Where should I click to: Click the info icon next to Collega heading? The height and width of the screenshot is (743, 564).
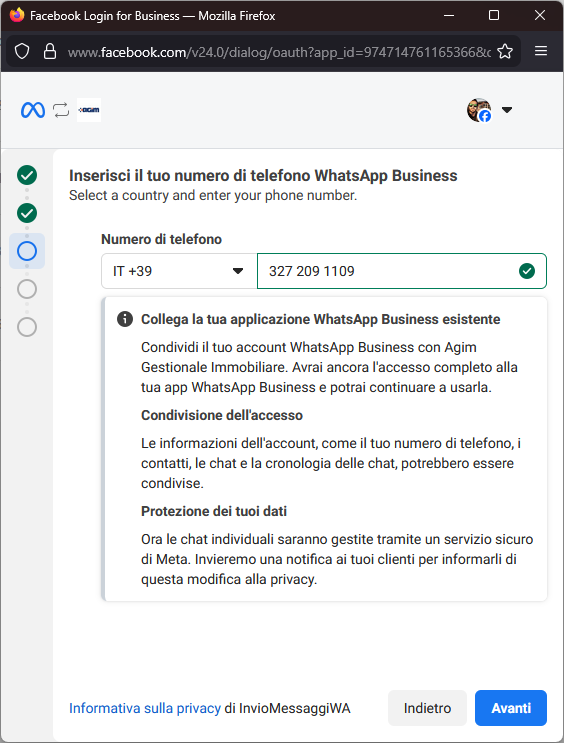point(125,319)
